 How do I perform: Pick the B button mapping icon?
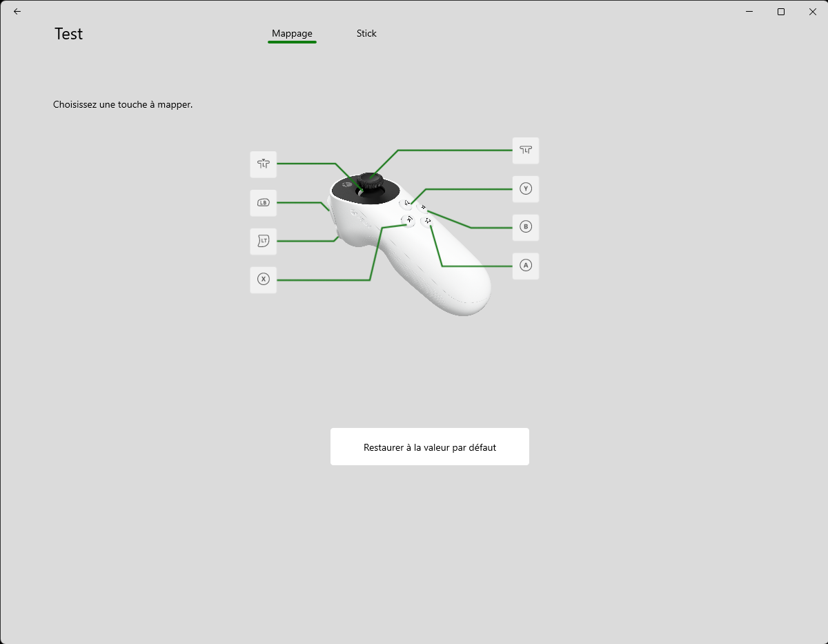click(x=526, y=227)
